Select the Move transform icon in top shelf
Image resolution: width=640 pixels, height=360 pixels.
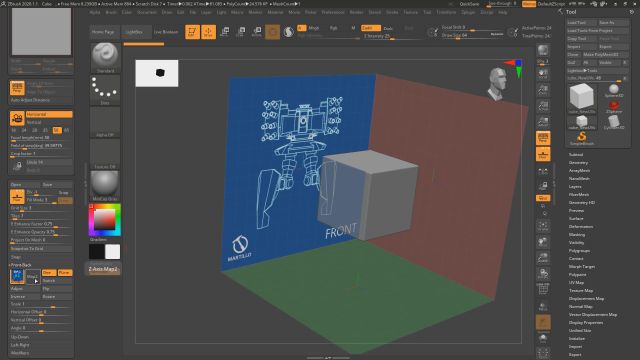(x=224, y=32)
